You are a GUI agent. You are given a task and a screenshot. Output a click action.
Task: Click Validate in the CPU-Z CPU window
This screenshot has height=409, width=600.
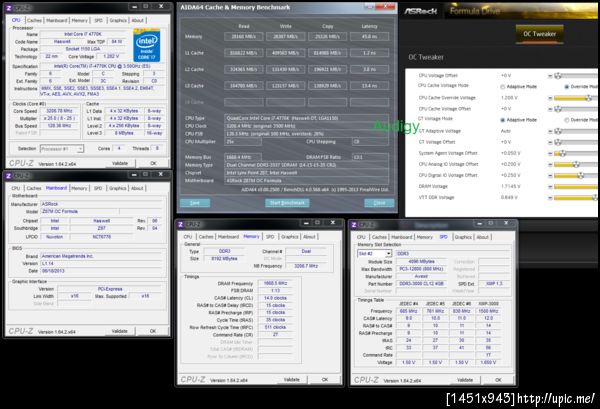[x=120, y=163]
